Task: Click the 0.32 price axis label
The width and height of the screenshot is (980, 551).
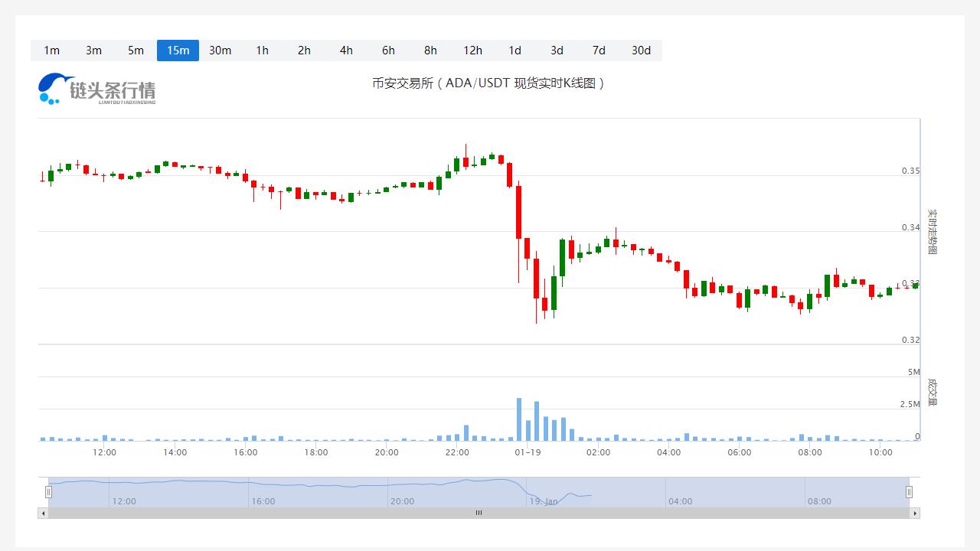Action: pos(910,340)
